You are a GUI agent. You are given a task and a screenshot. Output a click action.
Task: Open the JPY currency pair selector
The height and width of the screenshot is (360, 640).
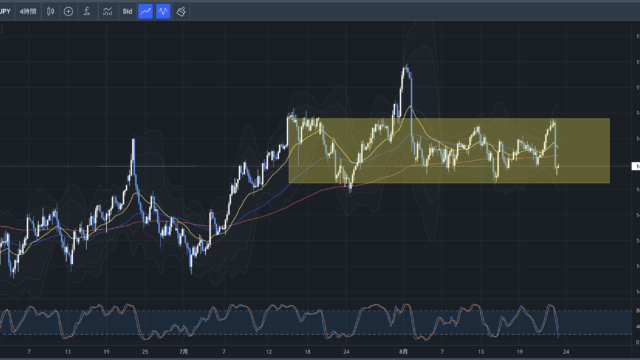click(5, 11)
